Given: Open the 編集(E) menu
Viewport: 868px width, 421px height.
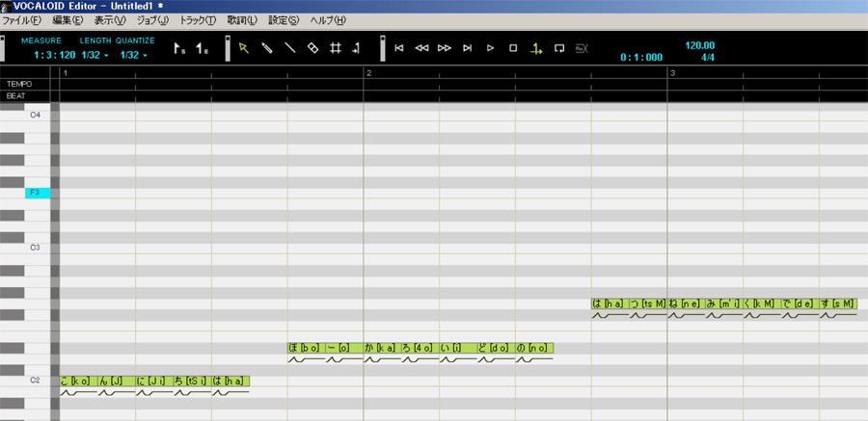Looking at the screenshot, I should pos(68,20).
